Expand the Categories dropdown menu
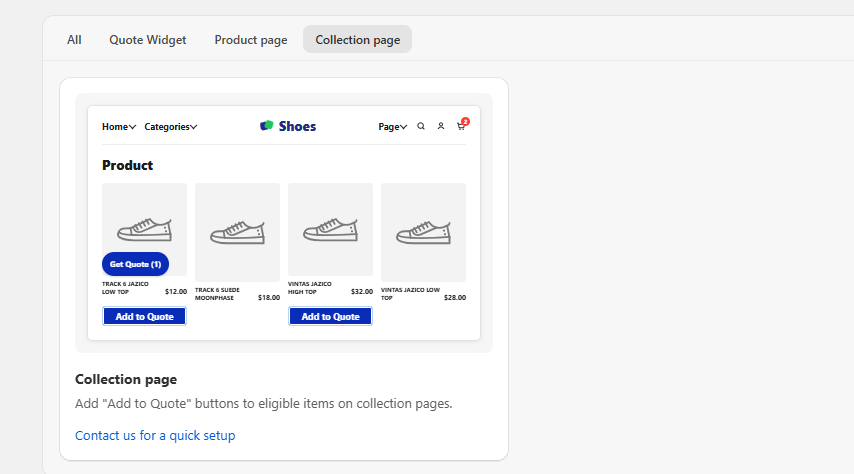The height and width of the screenshot is (474, 854). (170, 126)
